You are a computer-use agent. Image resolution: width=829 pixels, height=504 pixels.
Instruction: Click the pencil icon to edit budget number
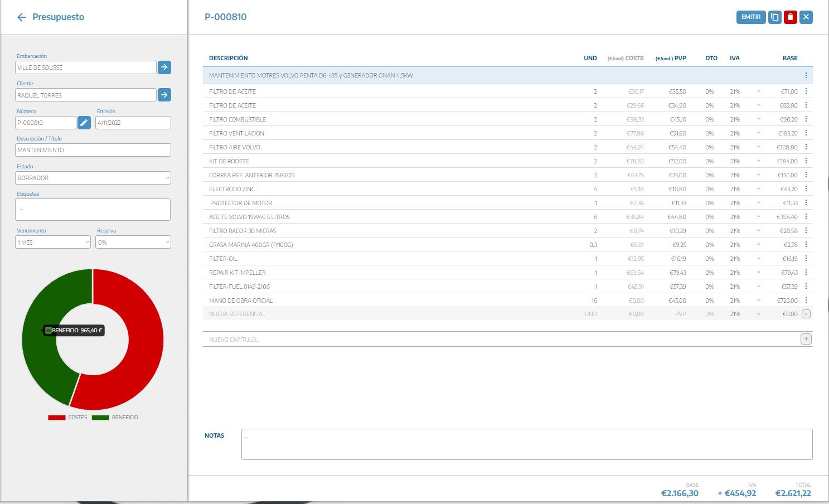coord(84,123)
